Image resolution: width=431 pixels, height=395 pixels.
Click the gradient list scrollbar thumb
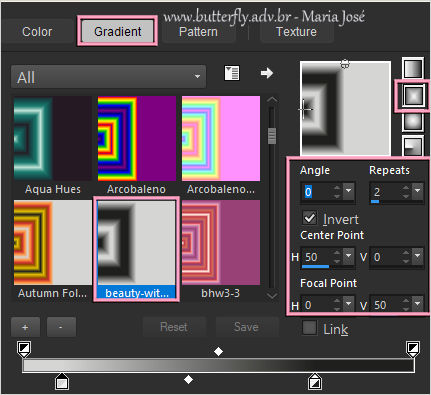click(272, 136)
